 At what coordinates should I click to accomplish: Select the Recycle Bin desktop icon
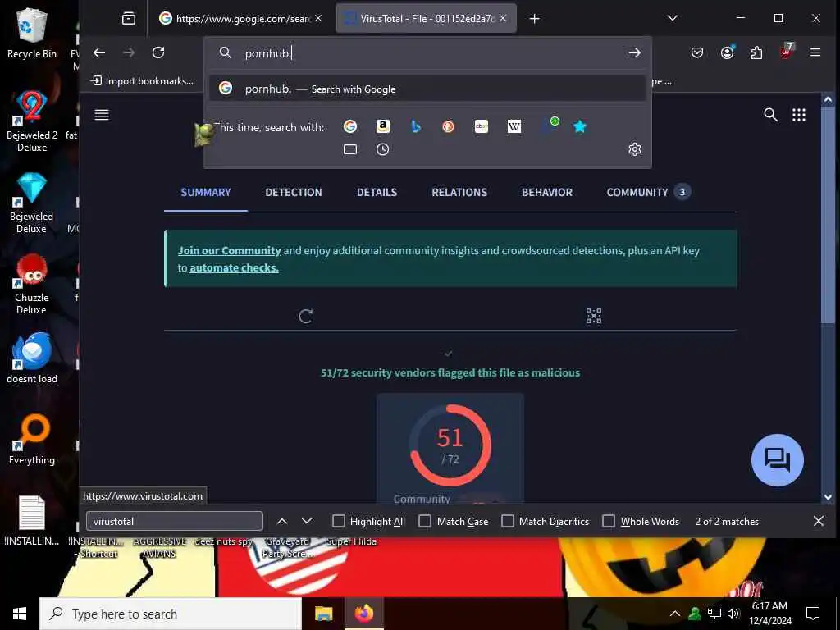[32, 33]
